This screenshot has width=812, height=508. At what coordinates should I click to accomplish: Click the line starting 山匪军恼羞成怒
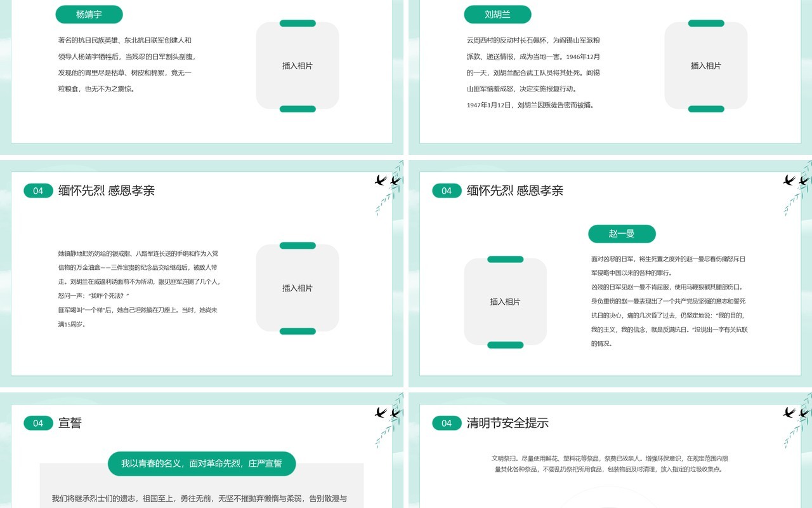[x=522, y=89]
